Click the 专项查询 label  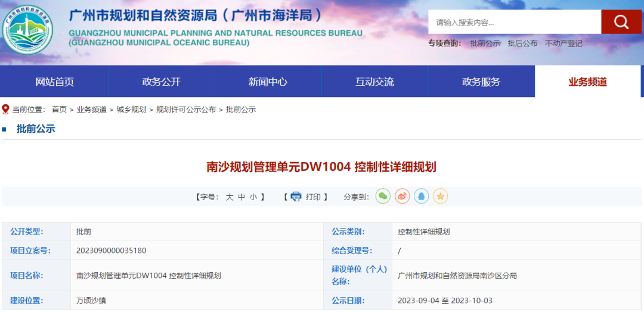click(x=444, y=43)
